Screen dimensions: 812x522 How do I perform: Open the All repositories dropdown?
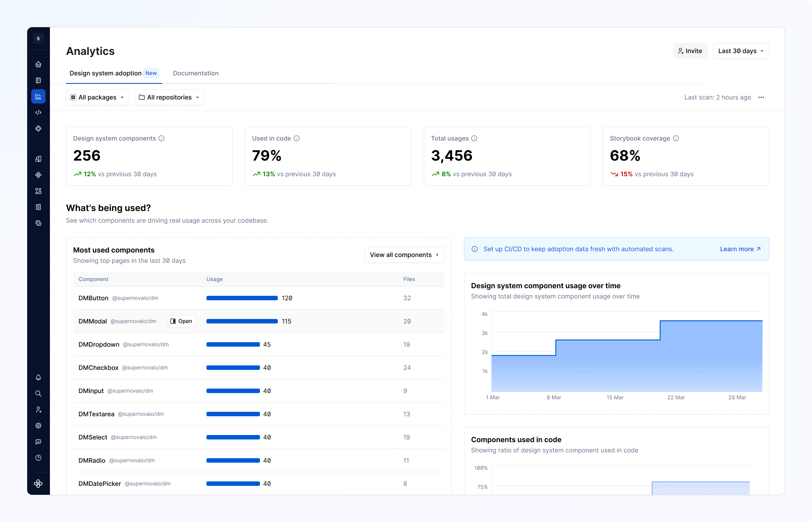(x=169, y=97)
